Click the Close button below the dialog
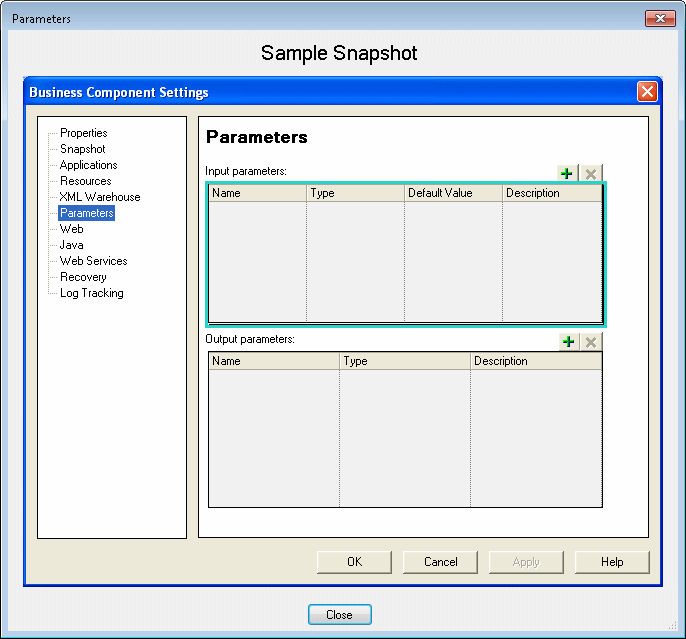Image resolution: width=686 pixels, height=639 pixels. (x=339, y=615)
